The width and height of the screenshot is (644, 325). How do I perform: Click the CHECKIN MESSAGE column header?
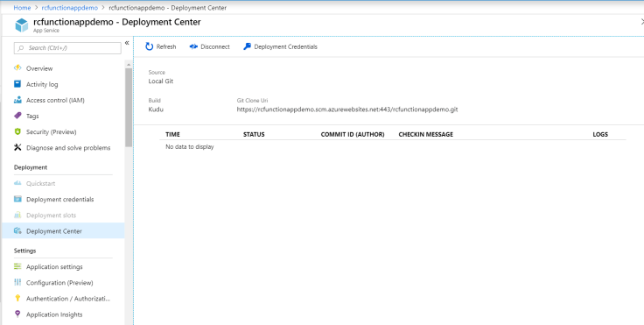click(426, 134)
